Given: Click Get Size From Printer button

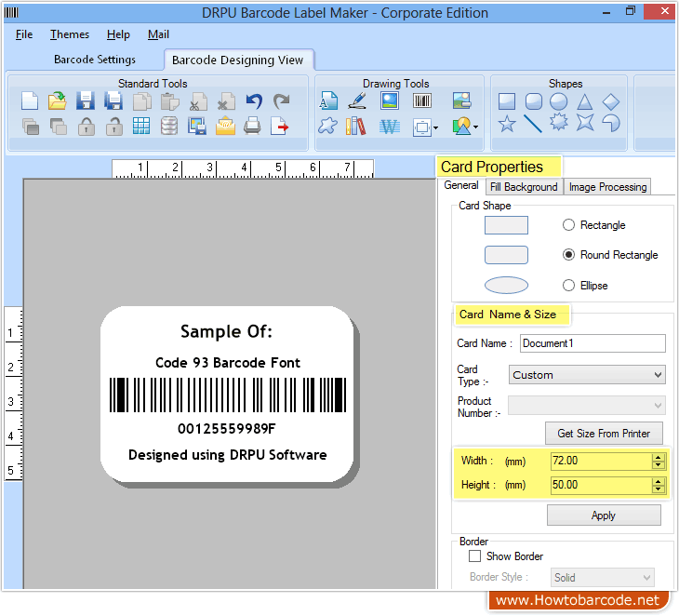Looking at the screenshot, I should click(604, 434).
